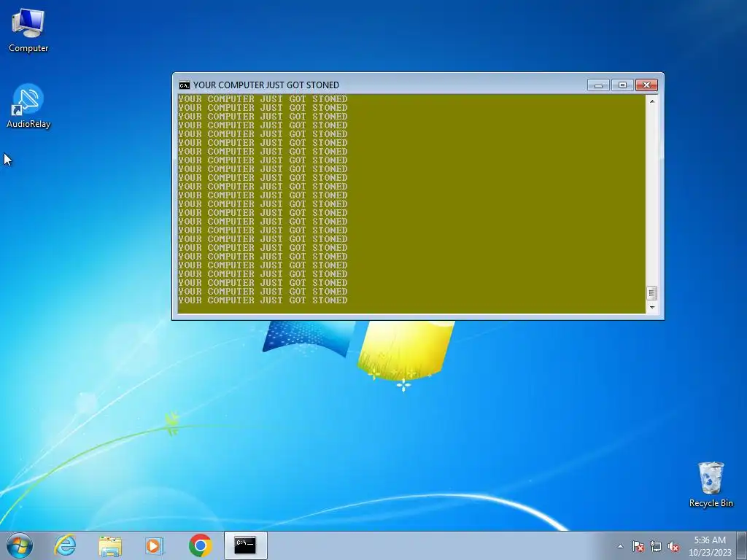The width and height of the screenshot is (747, 560).
Task: Open Windows Explorer from taskbar
Action: [110, 545]
